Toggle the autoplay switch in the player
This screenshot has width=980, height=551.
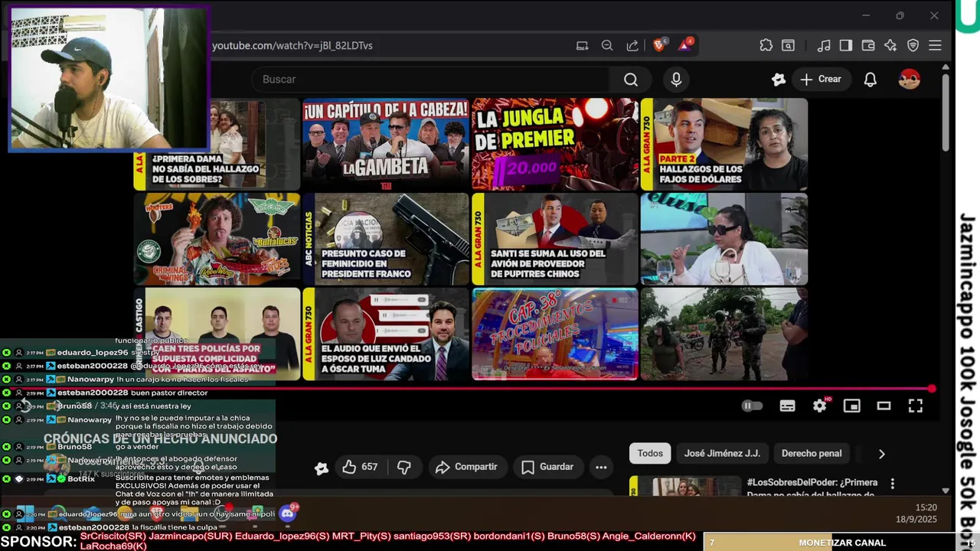click(752, 406)
